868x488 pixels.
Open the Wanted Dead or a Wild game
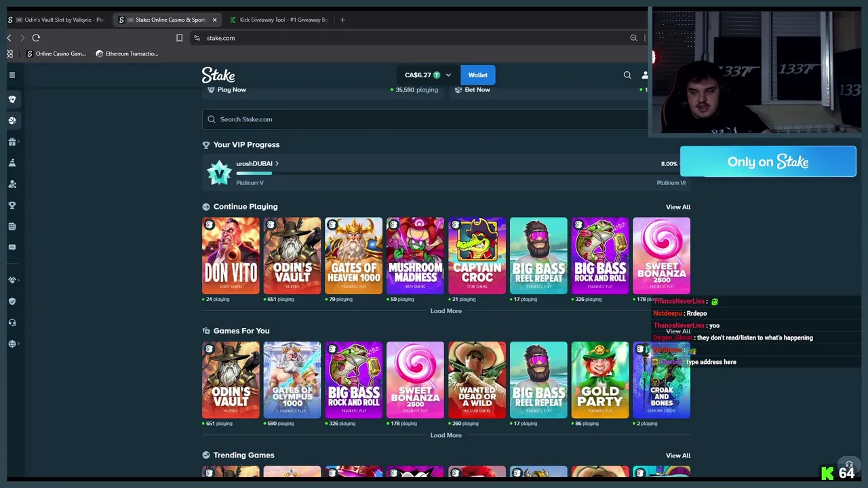click(477, 380)
